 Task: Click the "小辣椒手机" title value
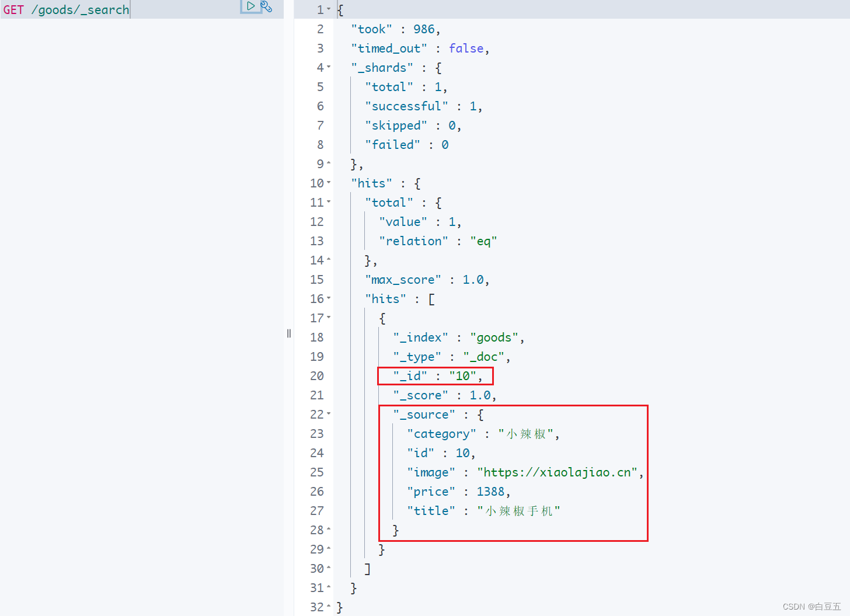(x=518, y=511)
